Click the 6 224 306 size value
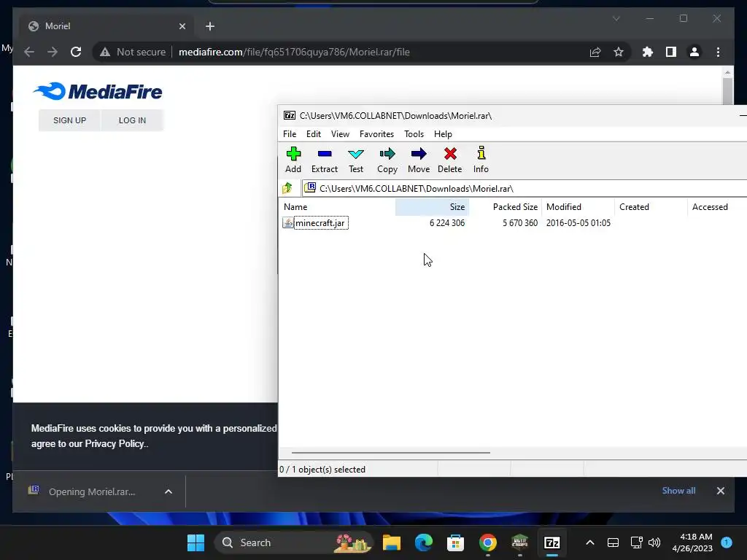The image size is (747, 560). tap(447, 223)
